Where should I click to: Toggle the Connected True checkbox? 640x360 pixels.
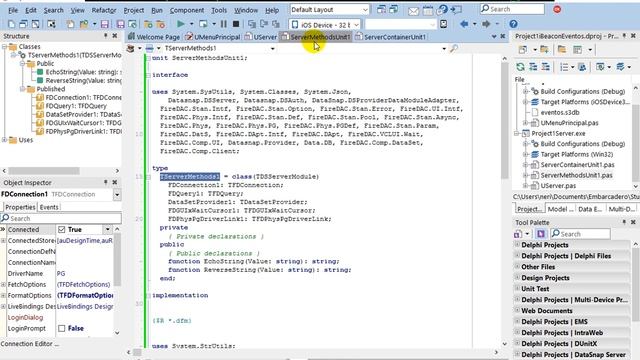point(62,229)
